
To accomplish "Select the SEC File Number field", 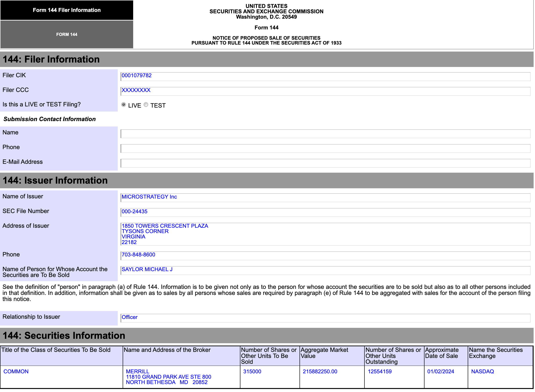I will (325, 213).
